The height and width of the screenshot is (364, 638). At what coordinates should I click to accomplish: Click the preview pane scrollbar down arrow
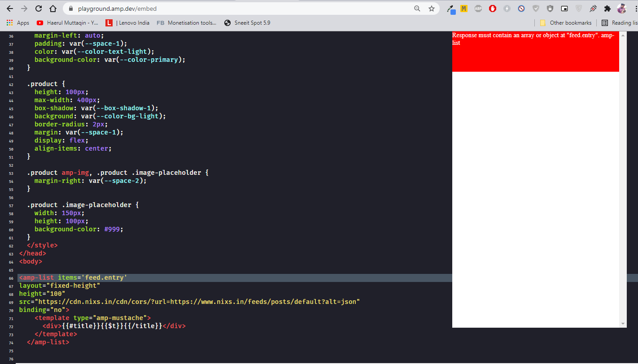[x=623, y=324]
